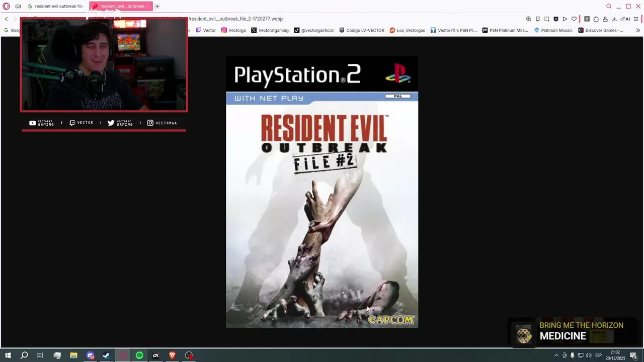Open the Vector7X's PSN Pr... bookmark

pyautogui.click(x=454, y=30)
